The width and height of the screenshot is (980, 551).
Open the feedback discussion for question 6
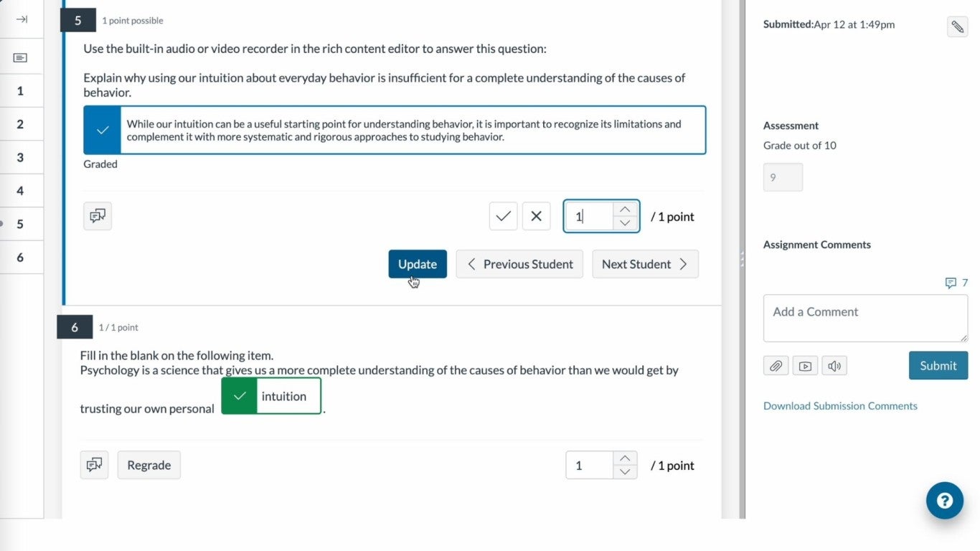(x=93, y=464)
